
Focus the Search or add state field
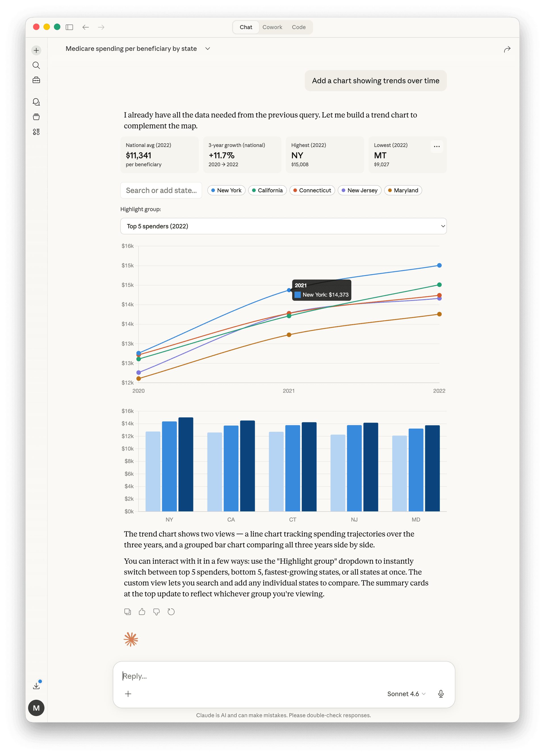point(161,190)
